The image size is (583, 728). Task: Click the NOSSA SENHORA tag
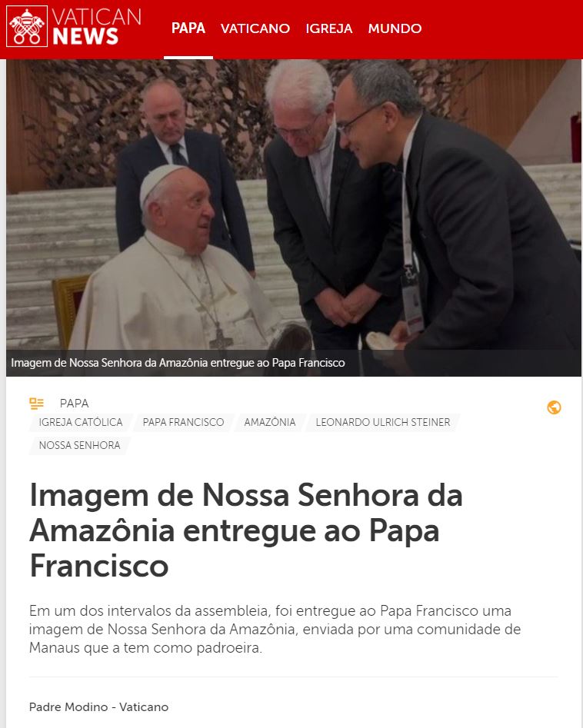pos(79,445)
